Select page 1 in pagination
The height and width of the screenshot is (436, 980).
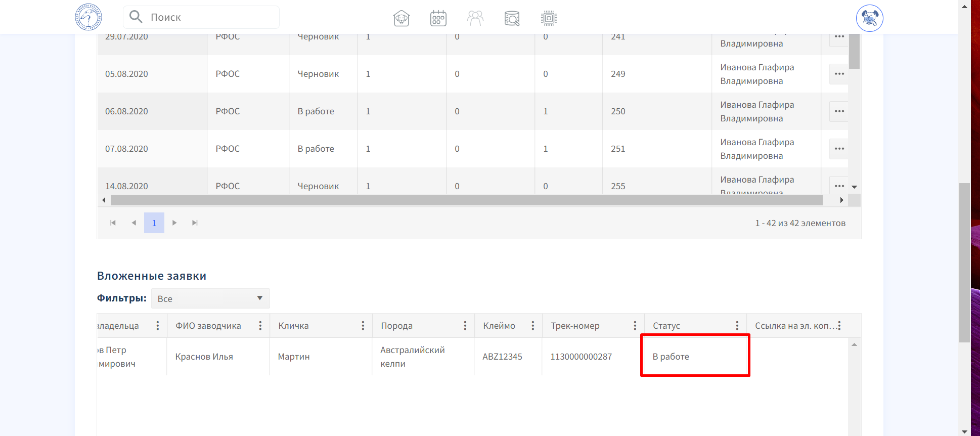pos(154,223)
